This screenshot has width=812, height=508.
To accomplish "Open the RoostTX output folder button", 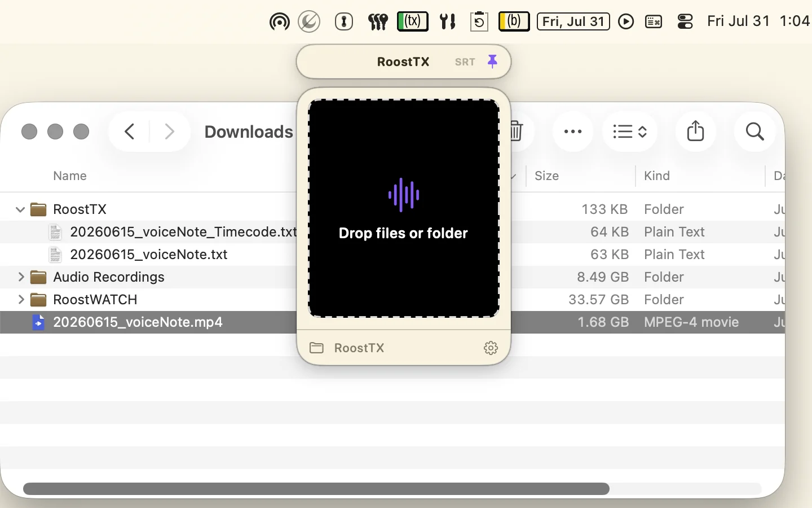I will tap(347, 348).
